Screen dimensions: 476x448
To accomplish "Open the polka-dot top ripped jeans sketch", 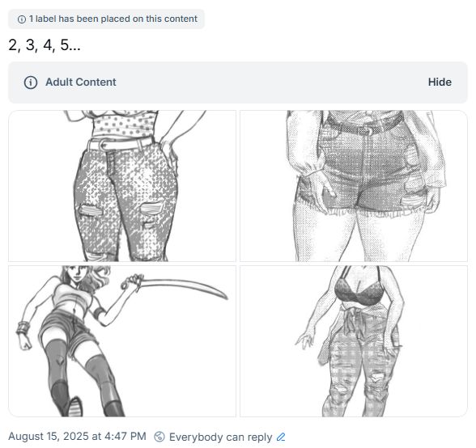I will 122,186.
